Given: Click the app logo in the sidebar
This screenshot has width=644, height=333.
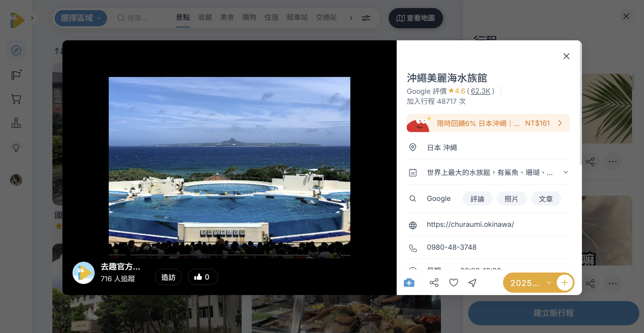Looking at the screenshot, I should coord(17,20).
